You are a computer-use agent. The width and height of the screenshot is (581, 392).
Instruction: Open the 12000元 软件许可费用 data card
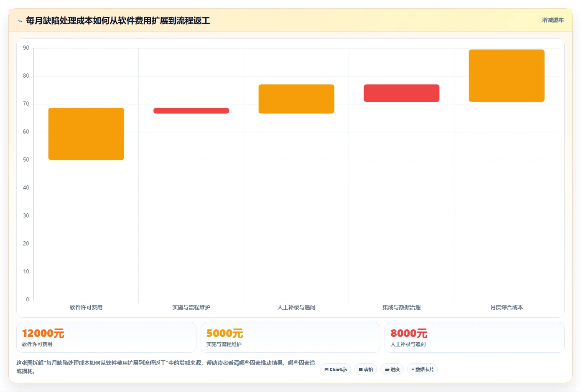click(x=106, y=337)
